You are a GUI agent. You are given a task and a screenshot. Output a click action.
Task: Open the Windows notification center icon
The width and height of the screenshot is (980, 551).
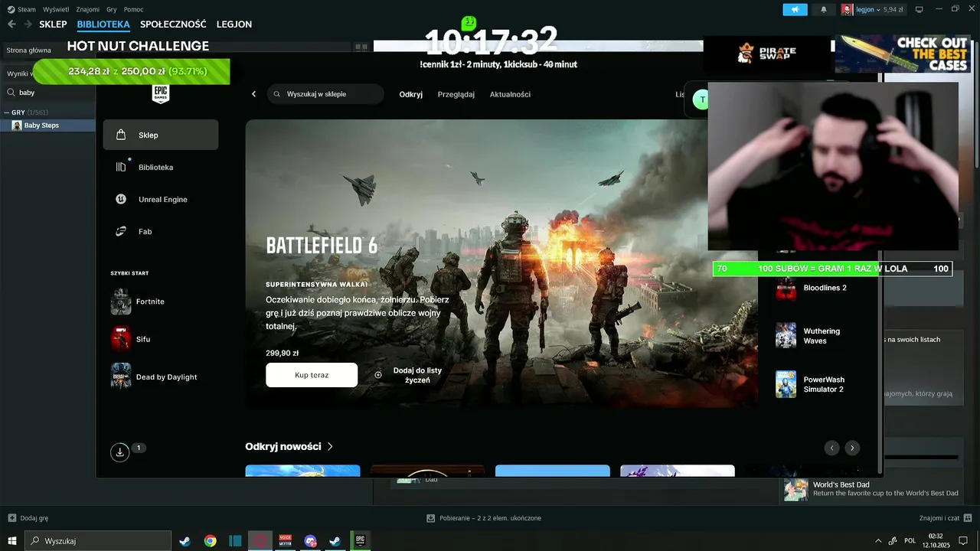pos(963,541)
